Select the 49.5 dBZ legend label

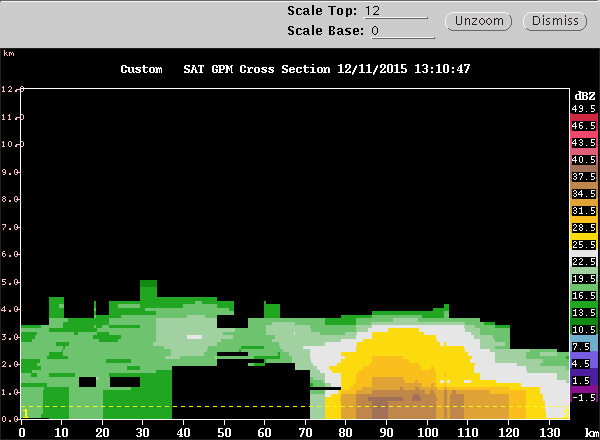pos(584,109)
